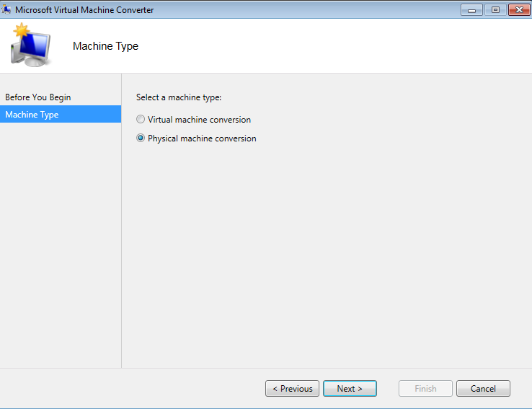
Task: Minimize the Virtual Machine Converter window
Action: pyautogui.click(x=472, y=9)
